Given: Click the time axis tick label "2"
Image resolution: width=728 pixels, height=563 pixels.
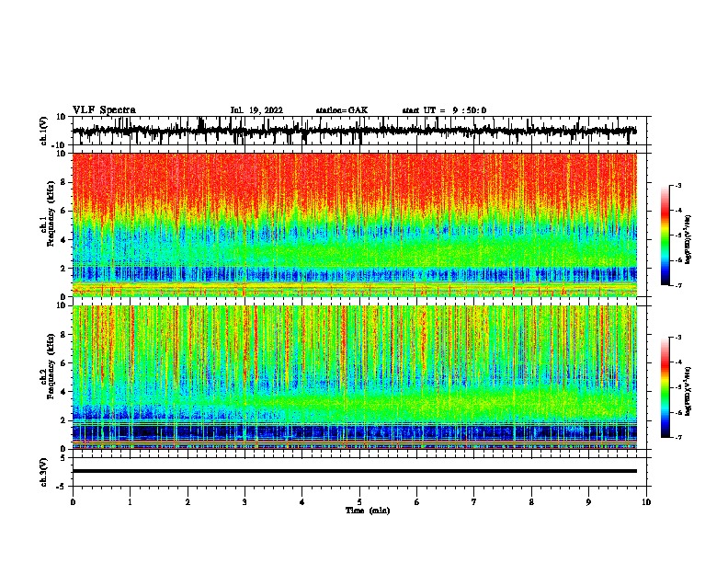Looking at the screenshot, I should tap(188, 502).
